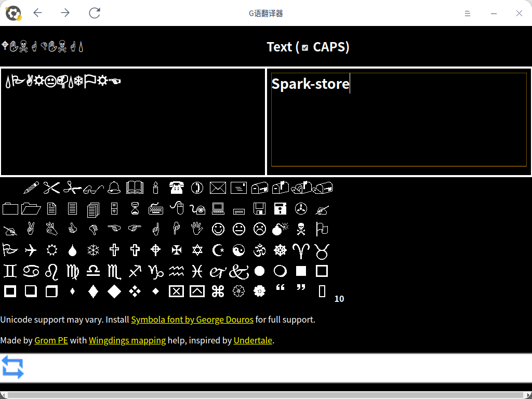Insert the skull and crossbones symbol

[x=301, y=229]
